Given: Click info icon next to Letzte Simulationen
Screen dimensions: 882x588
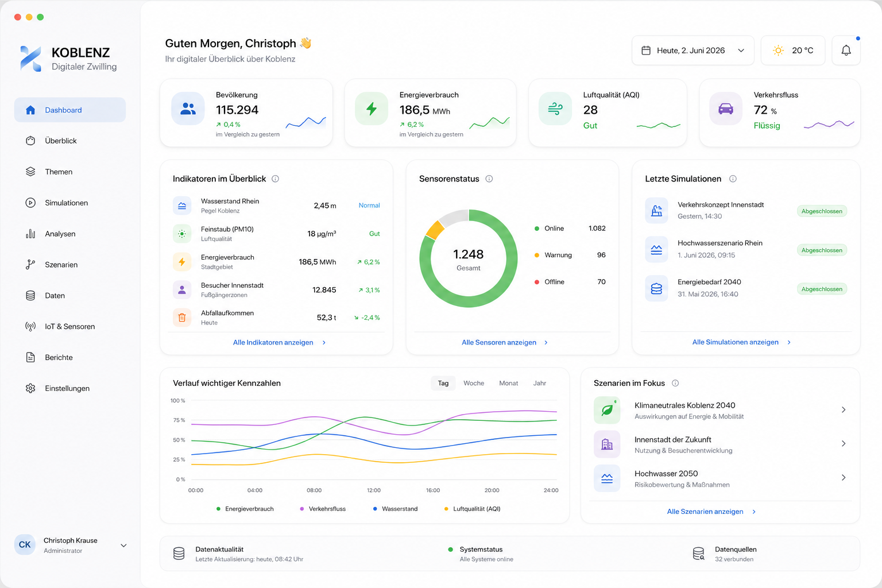Looking at the screenshot, I should coord(733,179).
